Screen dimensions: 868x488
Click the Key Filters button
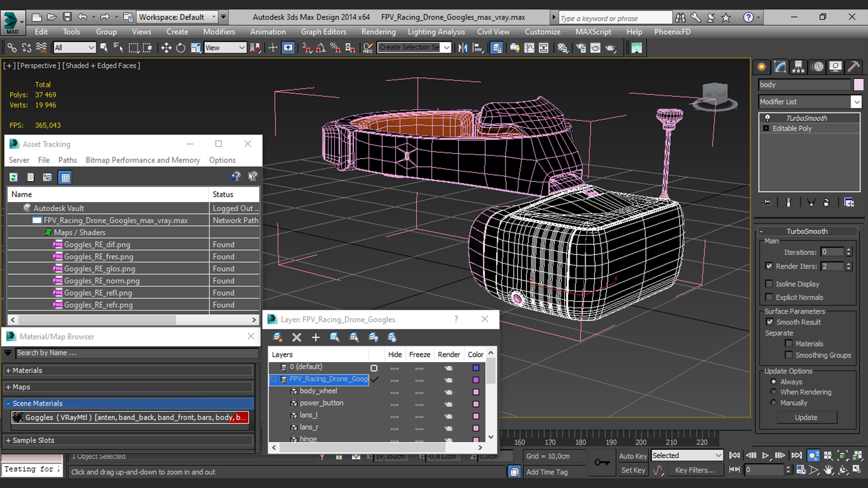click(x=694, y=470)
